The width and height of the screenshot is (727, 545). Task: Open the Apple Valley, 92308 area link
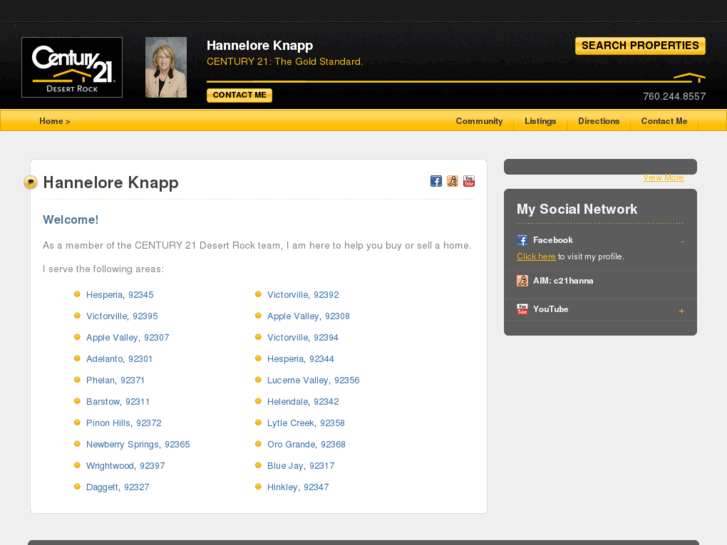pyautogui.click(x=308, y=316)
